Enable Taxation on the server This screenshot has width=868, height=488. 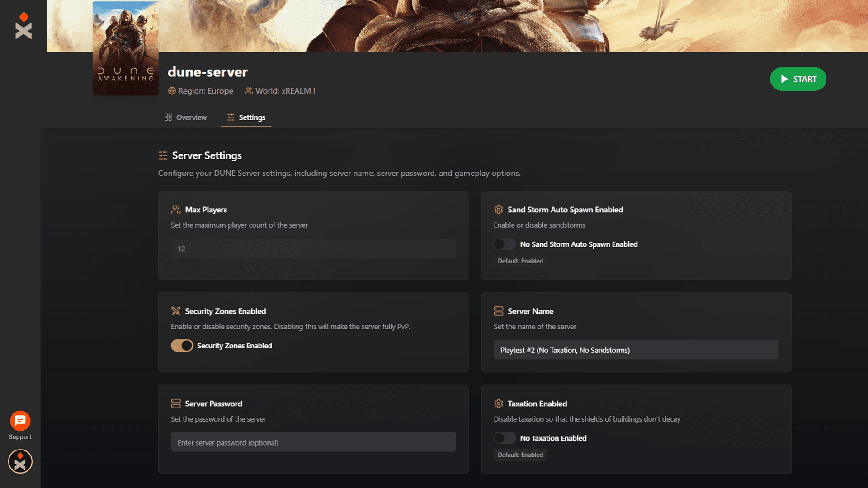pyautogui.click(x=505, y=438)
